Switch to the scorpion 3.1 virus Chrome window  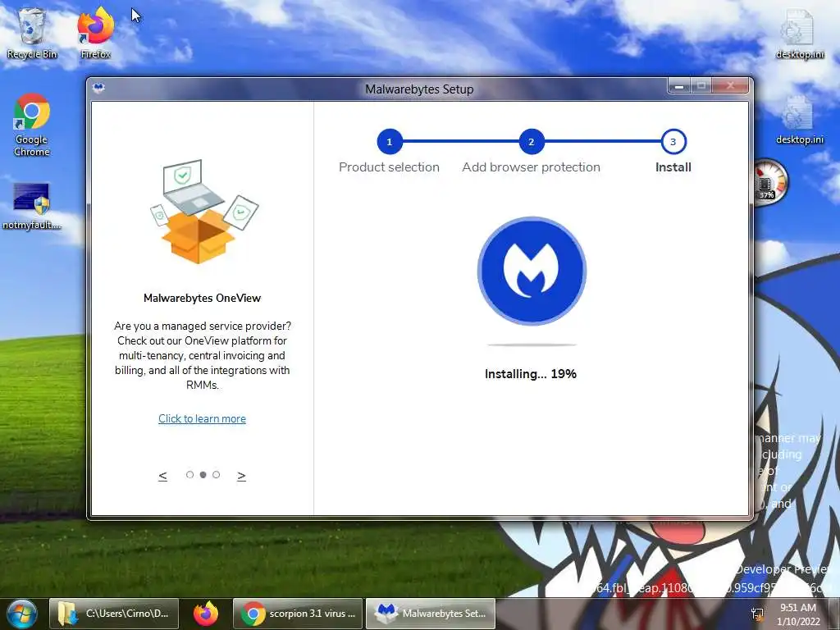click(x=298, y=614)
